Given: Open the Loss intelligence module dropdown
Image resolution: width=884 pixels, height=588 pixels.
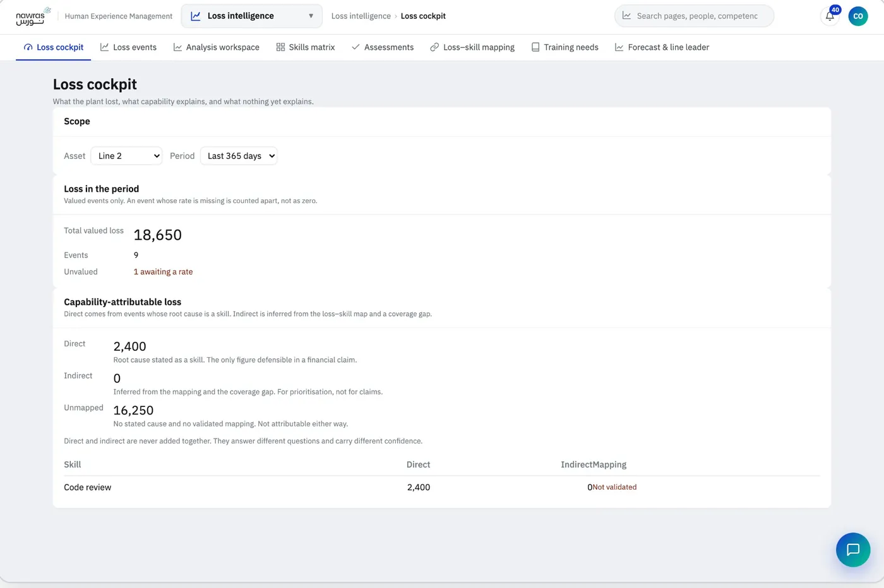Looking at the screenshot, I should [x=252, y=16].
